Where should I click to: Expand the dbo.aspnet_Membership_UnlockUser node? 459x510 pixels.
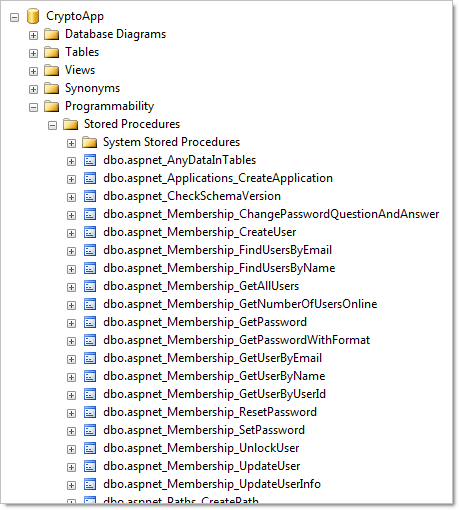(x=71, y=449)
